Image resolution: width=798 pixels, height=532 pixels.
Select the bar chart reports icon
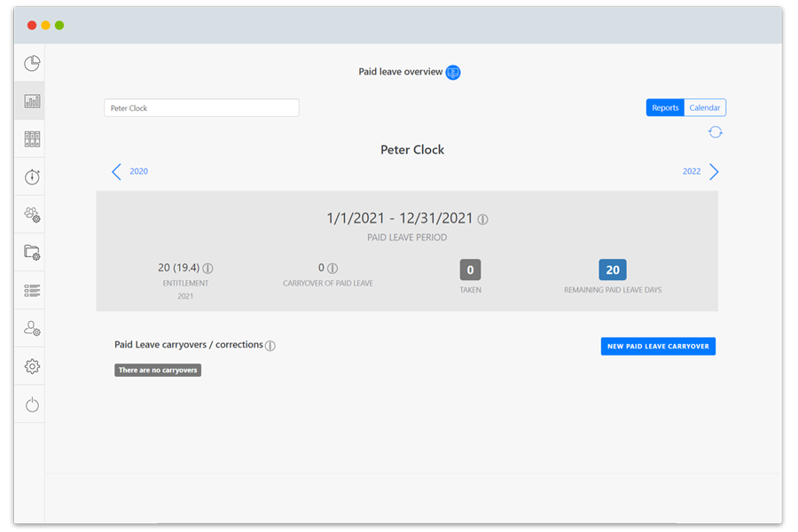click(32, 101)
